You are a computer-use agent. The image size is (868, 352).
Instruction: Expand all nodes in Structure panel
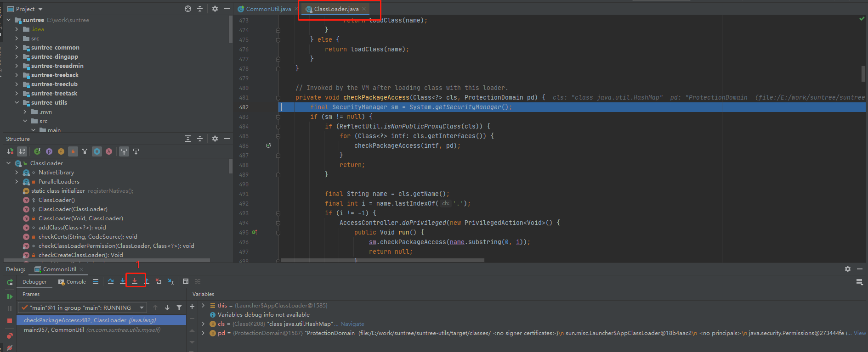(188, 139)
